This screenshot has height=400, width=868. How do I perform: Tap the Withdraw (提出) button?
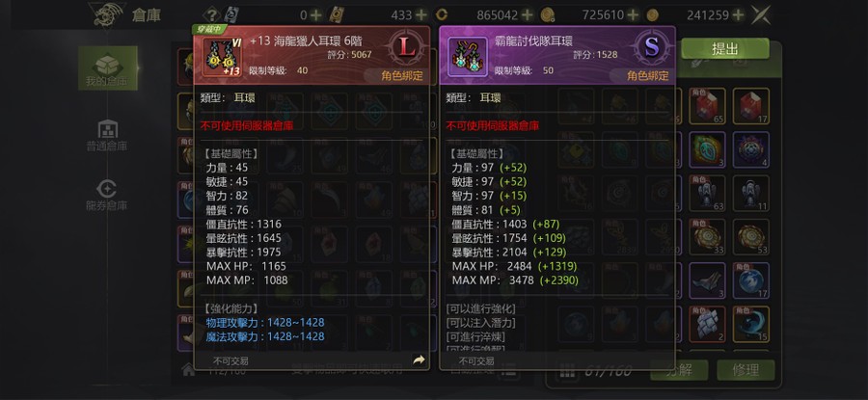[x=724, y=49]
